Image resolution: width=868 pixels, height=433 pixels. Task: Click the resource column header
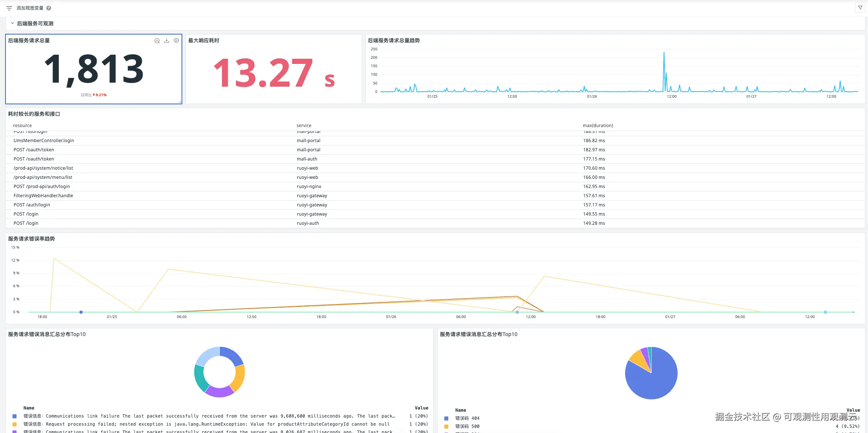(22, 126)
